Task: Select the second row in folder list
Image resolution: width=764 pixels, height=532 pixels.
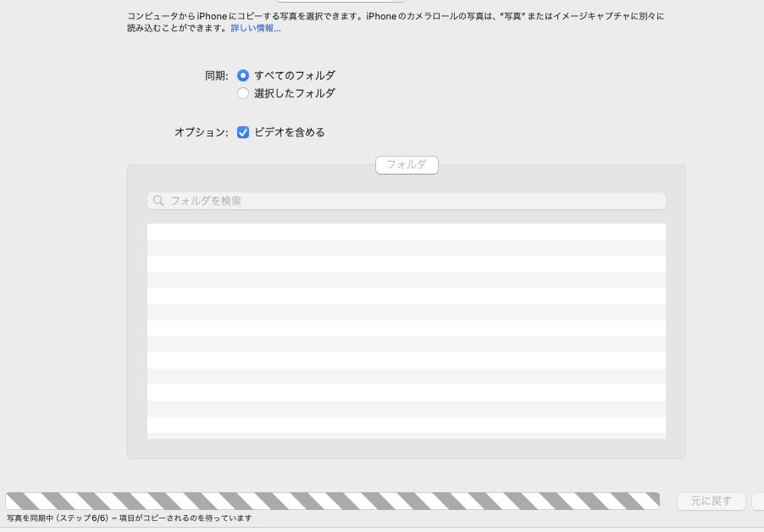Action: (x=407, y=247)
